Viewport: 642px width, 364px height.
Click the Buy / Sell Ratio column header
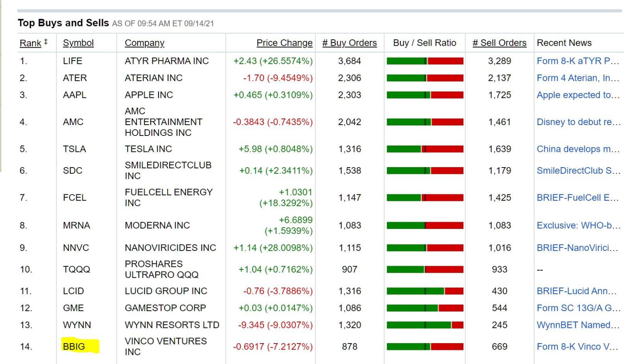[x=425, y=43]
